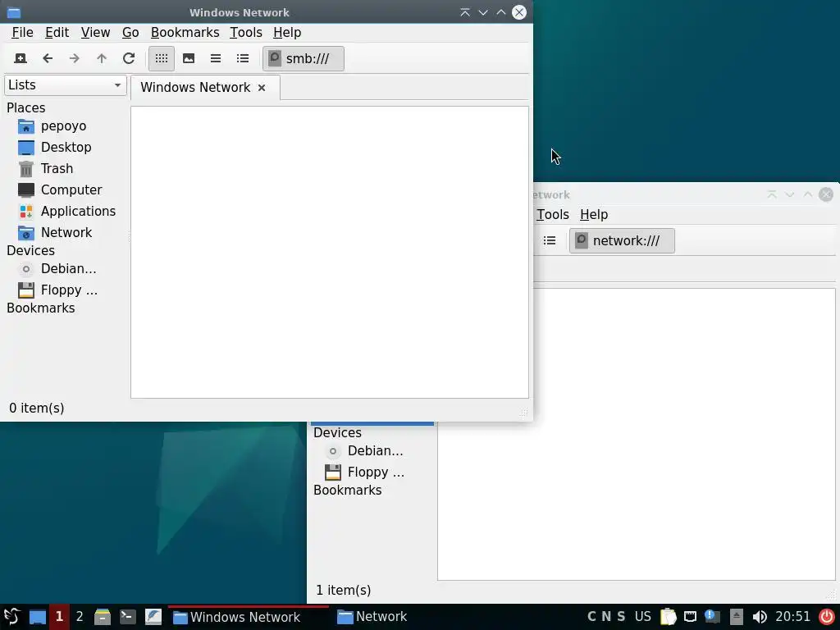Screen dimensions: 840x630
Task: Switch to compact view mode
Action: 216,58
